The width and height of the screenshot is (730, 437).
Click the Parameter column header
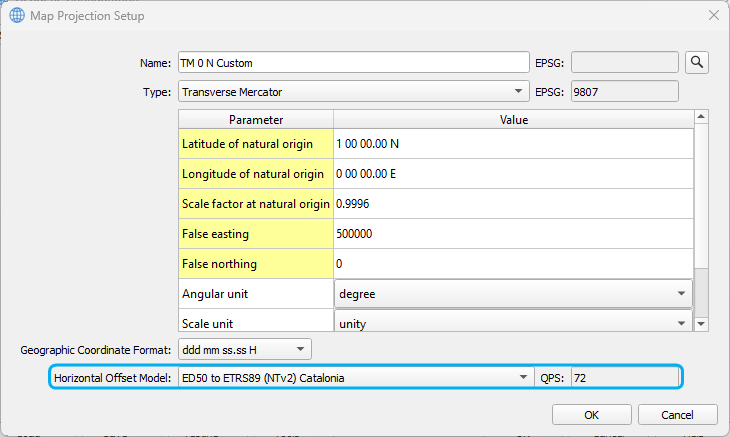click(x=256, y=120)
